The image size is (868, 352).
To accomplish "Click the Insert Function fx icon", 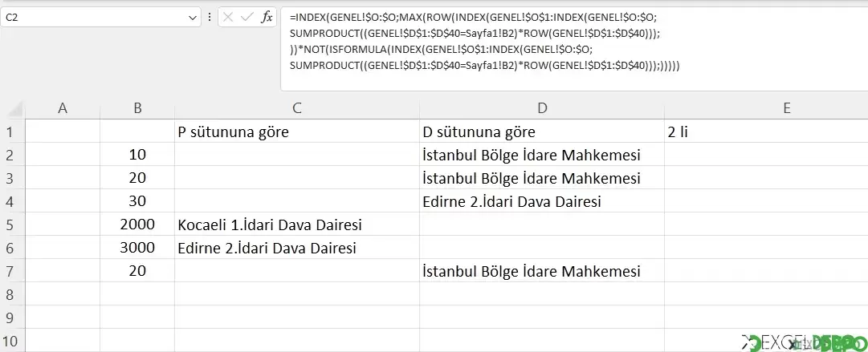I will (267, 17).
